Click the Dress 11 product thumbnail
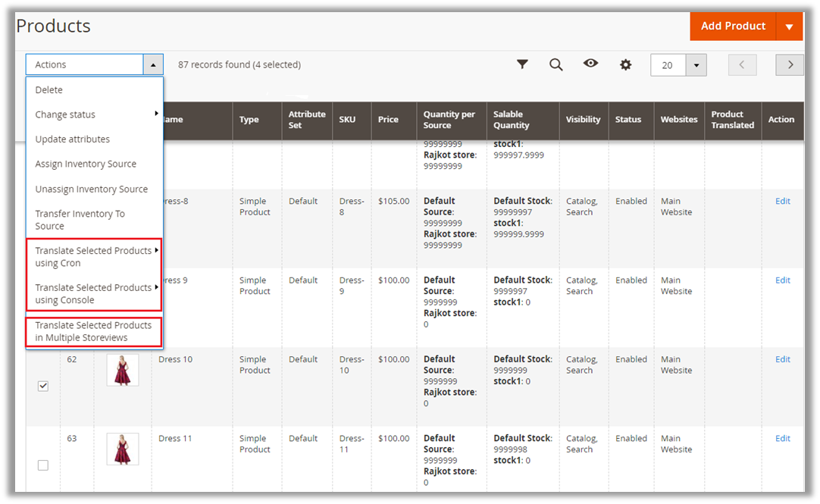The image size is (820, 504). point(123,449)
